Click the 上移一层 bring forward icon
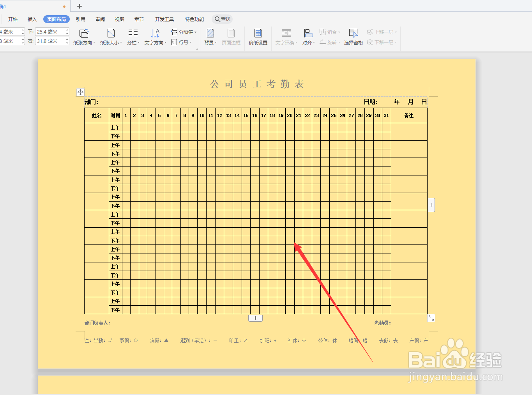The width and height of the screenshot is (532, 395). (x=370, y=32)
